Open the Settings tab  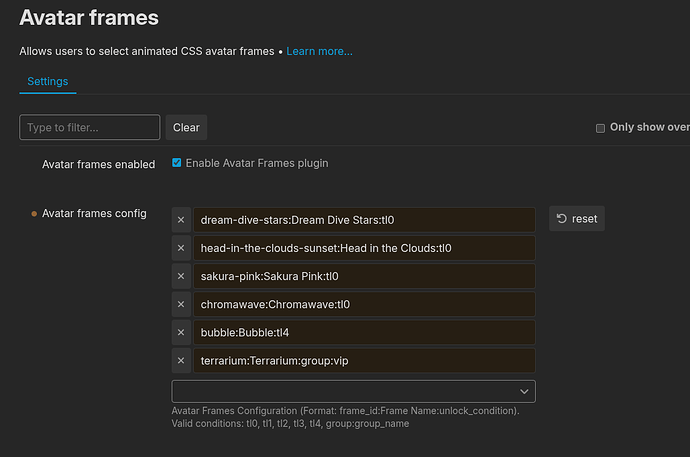click(x=48, y=81)
